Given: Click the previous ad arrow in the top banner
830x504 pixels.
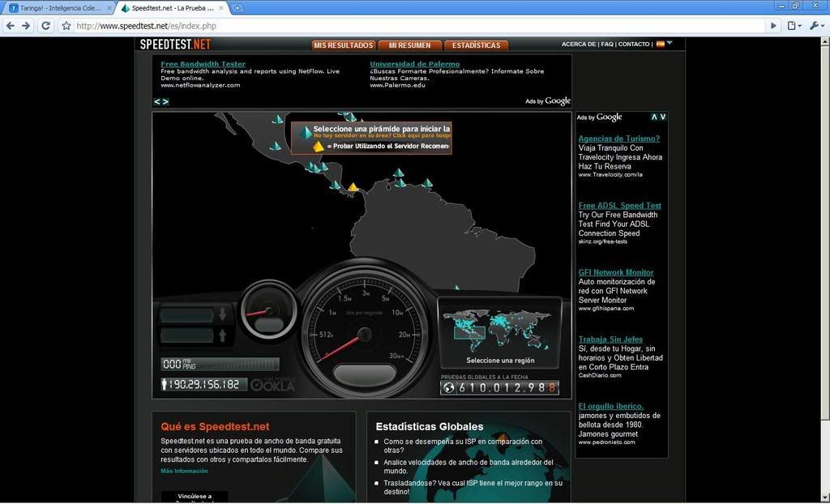Looking at the screenshot, I should click(x=157, y=101).
